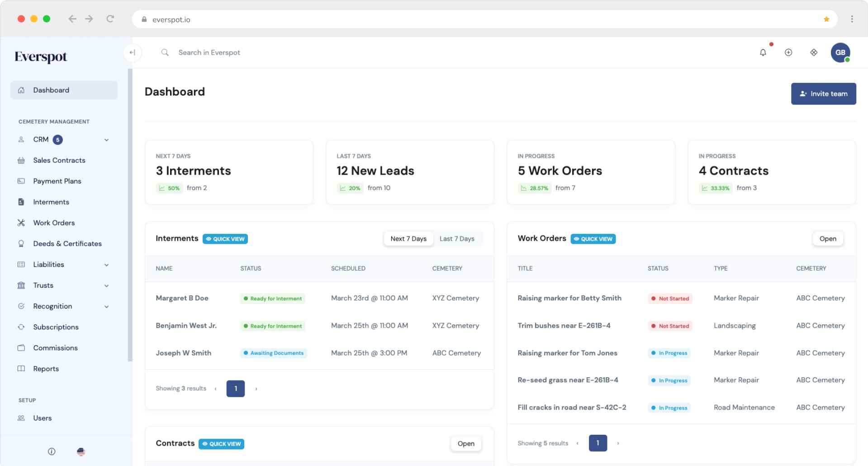Expand the Liabilities submenu

[106, 265]
